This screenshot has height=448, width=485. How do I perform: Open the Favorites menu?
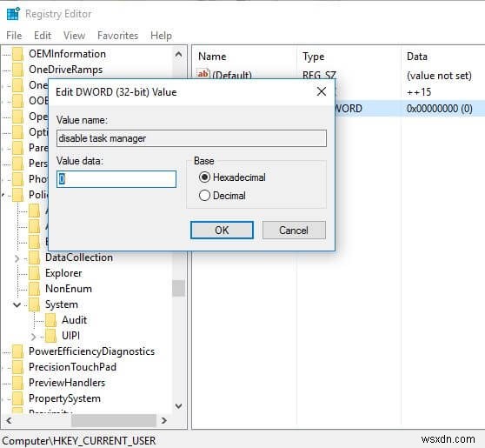117,36
